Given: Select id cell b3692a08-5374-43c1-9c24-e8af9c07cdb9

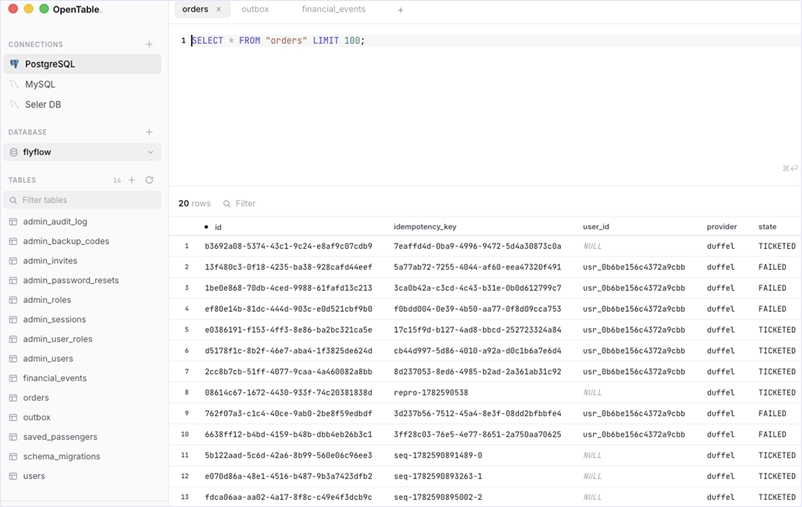Looking at the screenshot, I should point(288,246).
